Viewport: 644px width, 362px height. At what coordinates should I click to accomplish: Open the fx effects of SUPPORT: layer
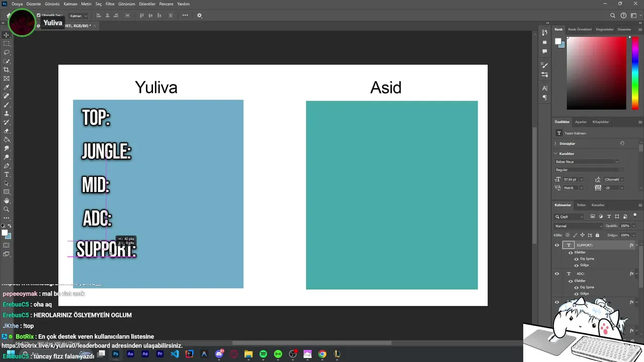pos(631,245)
